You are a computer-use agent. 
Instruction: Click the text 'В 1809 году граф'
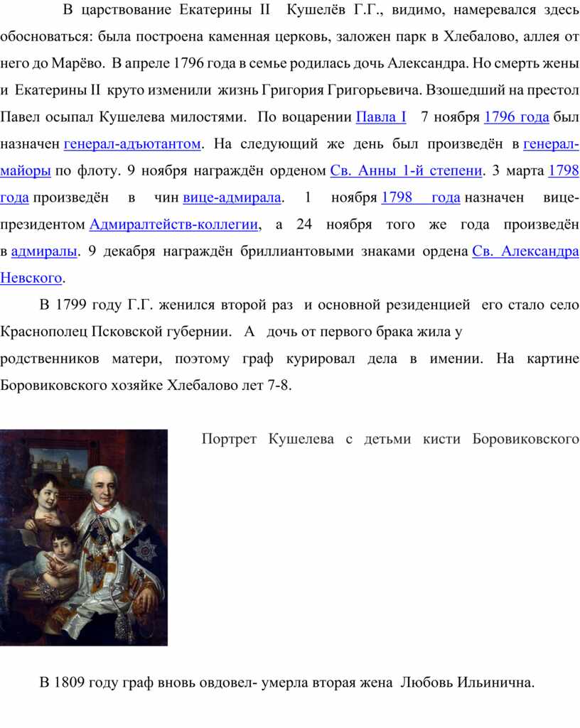[97, 683]
